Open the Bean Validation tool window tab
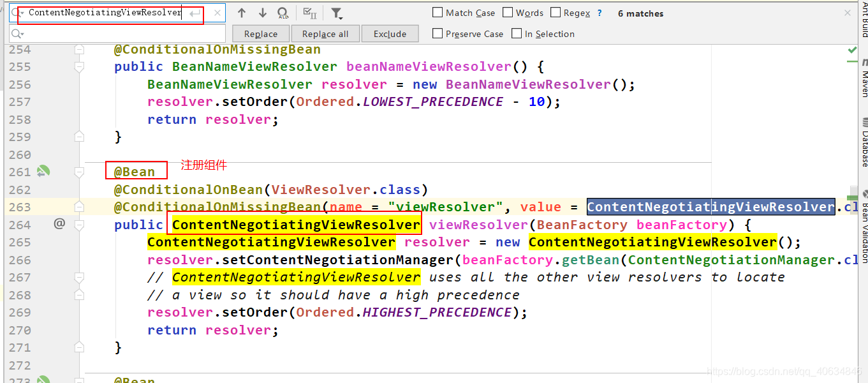The width and height of the screenshot is (868, 383). (865, 233)
